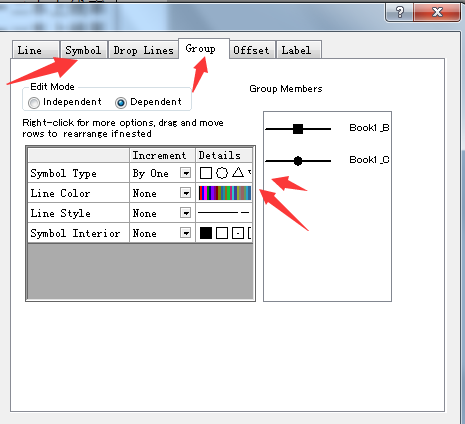This screenshot has height=424, width=465.
Task: Click the question mark help button
Action: (x=399, y=12)
